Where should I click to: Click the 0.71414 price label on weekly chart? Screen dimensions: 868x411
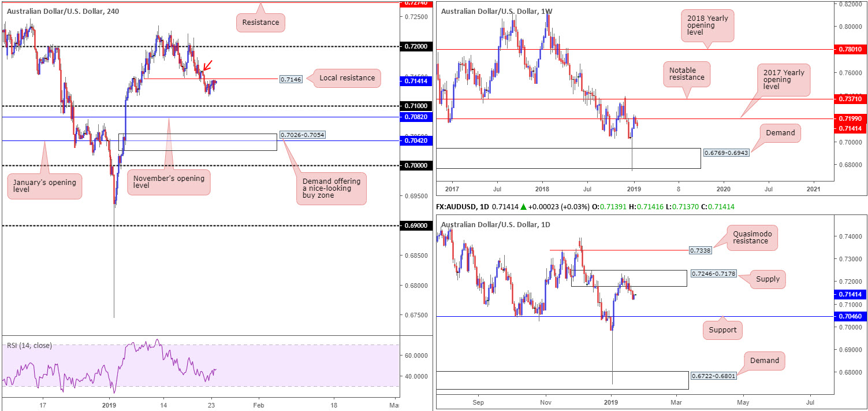pyautogui.click(x=851, y=128)
